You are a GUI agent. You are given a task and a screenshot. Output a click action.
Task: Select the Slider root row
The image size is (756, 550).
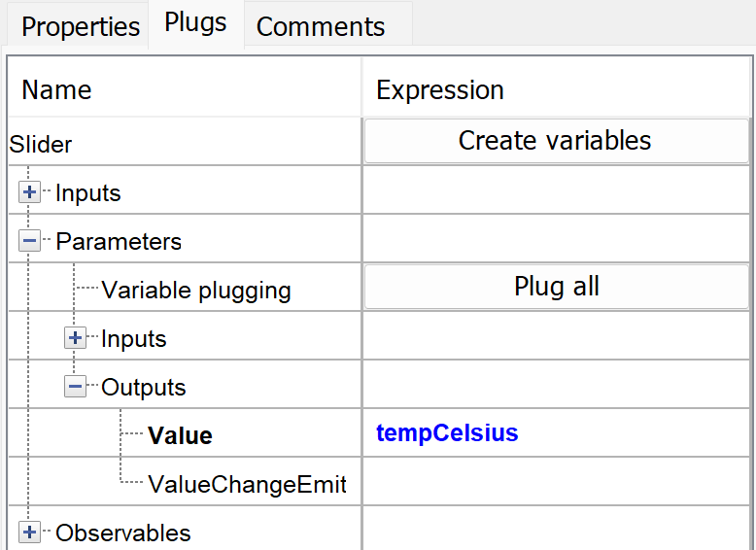point(41,145)
